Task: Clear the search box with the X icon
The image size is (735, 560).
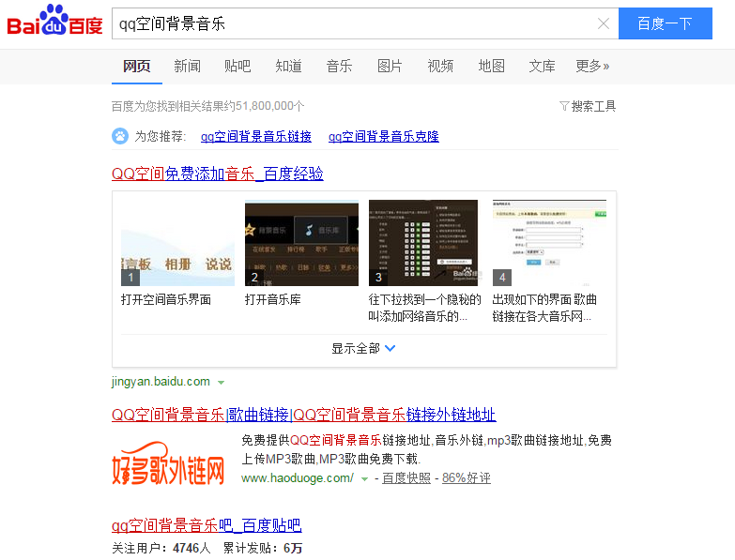Action: click(x=604, y=23)
